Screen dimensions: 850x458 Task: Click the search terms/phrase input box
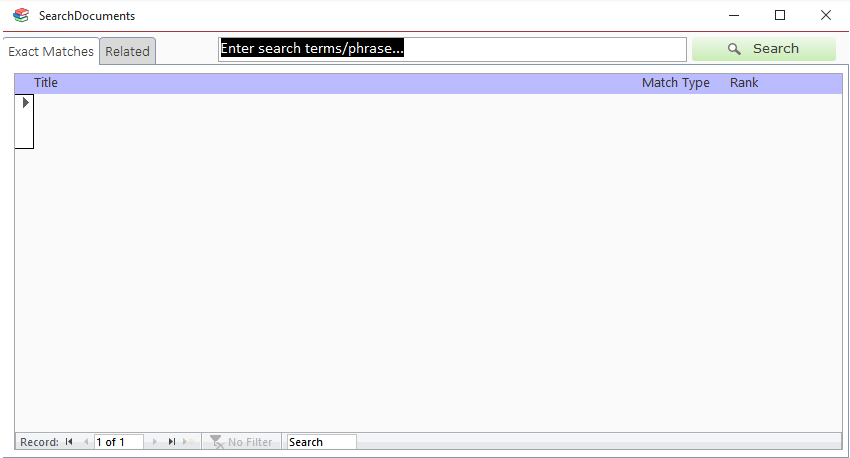point(453,49)
